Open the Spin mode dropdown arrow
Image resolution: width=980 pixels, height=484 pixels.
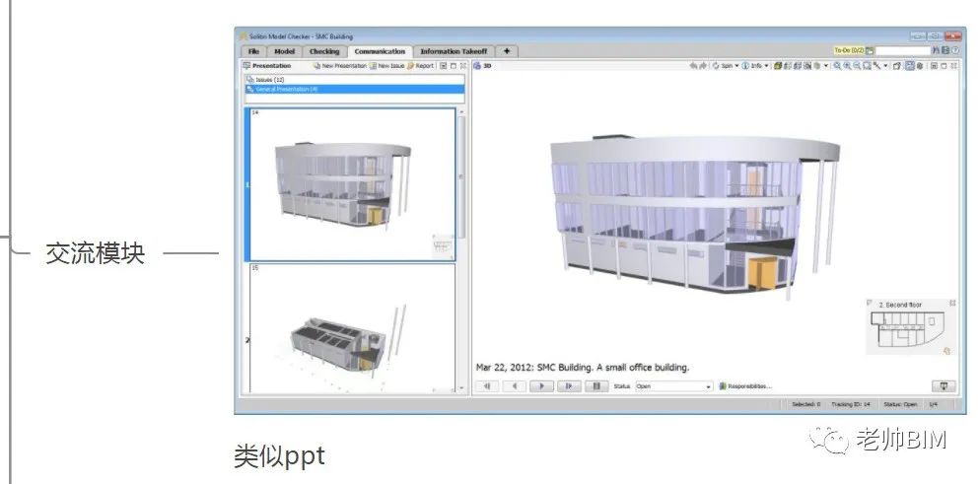[x=736, y=66]
